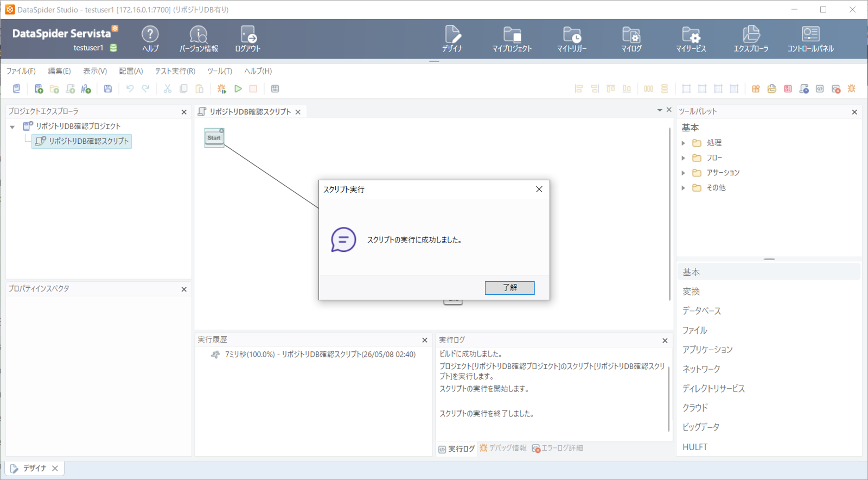Switch to the デバッグ情報 tab

(x=503, y=448)
